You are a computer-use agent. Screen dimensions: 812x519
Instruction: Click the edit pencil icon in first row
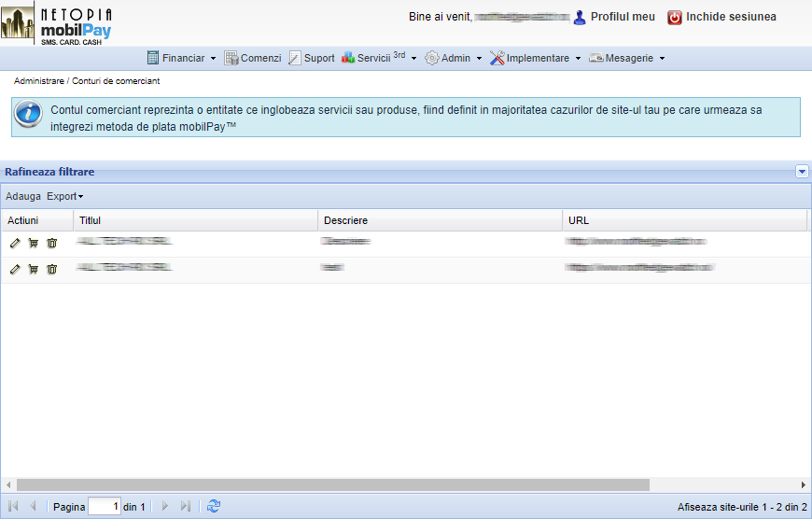coord(14,243)
